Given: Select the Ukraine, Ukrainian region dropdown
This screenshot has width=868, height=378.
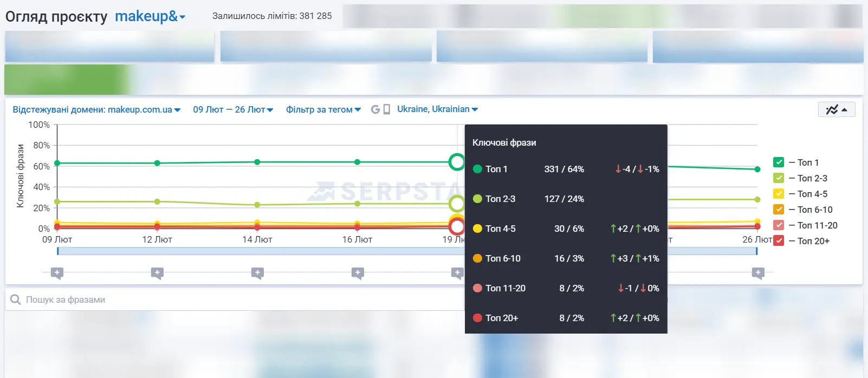Looking at the screenshot, I should pos(437,109).
